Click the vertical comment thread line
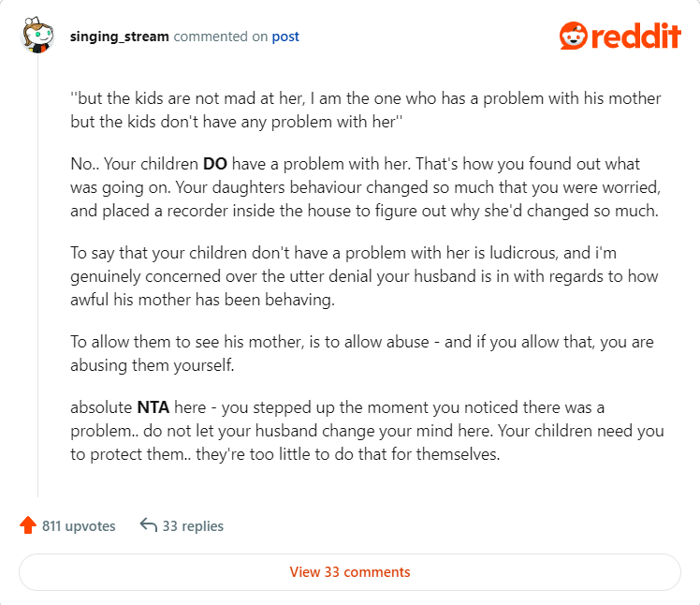 (x=38, y=281)
